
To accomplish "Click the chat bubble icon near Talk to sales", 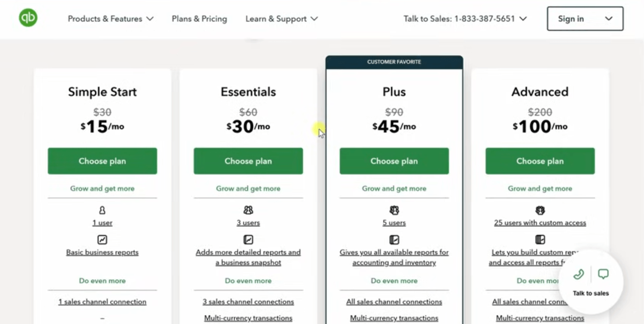I will 603,274.
